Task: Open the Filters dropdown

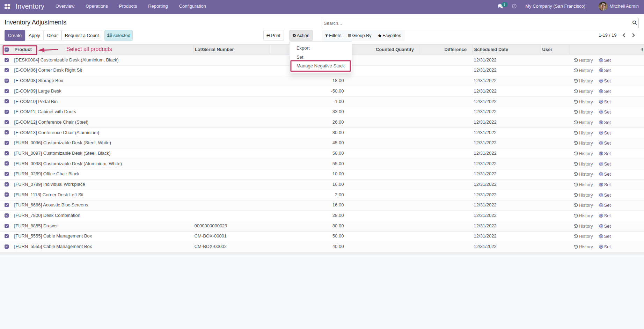Action: pos(333,36)
